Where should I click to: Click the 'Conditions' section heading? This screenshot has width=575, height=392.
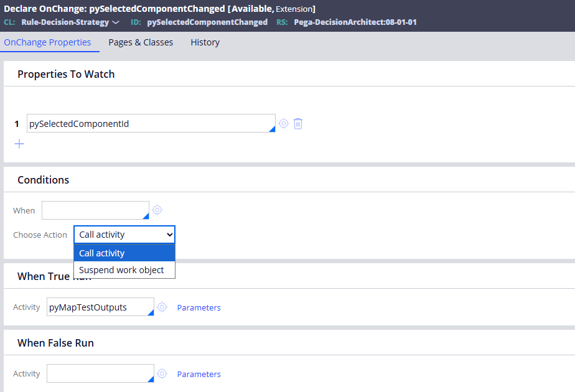coord(44,180)
